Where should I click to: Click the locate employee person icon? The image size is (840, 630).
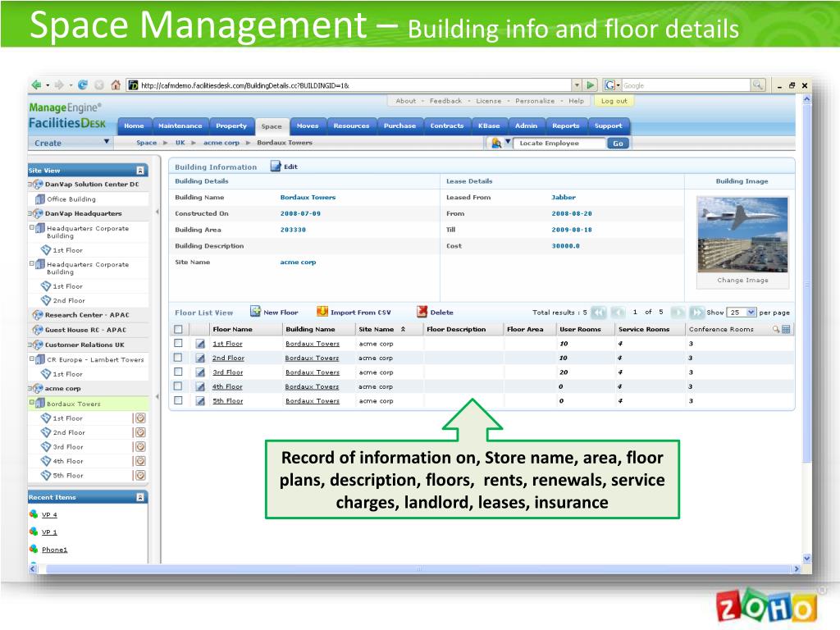(x=496, y=143)
